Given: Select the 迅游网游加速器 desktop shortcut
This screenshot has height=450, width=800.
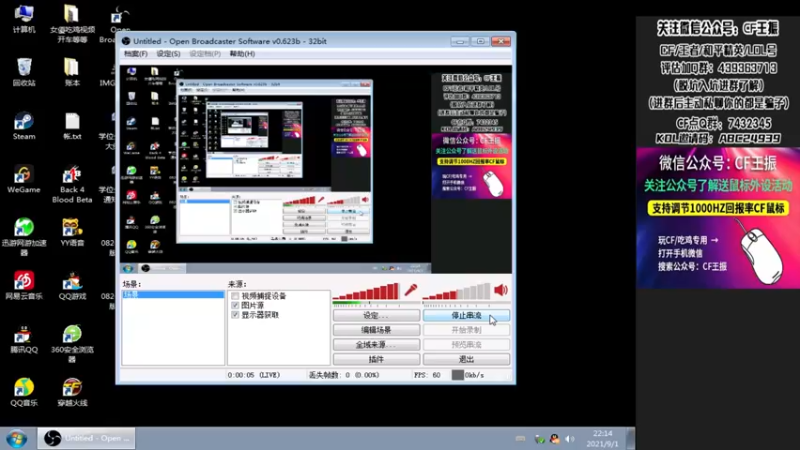Looking at the screenshot, I should [x=24, y=237].
